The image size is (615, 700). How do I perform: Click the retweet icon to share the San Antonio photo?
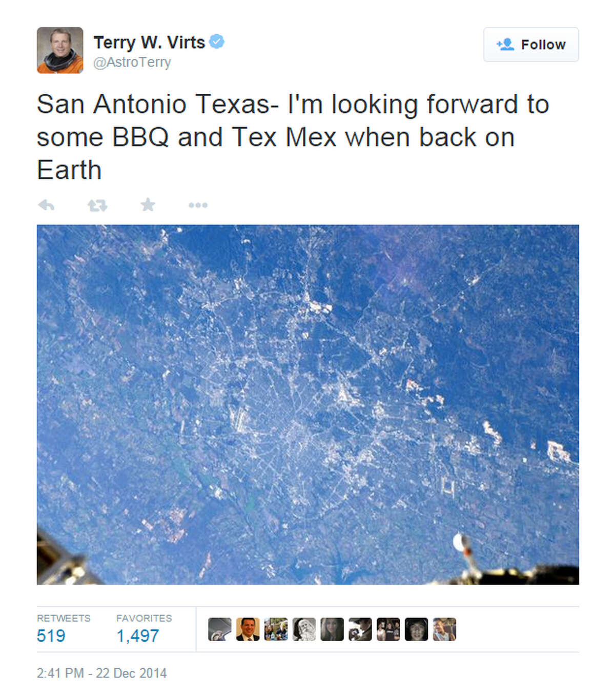(x=96, y=204)
